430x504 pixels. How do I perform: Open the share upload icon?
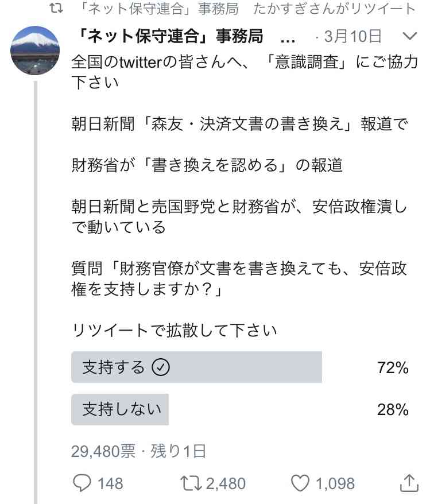pyautogui.click(x=409, y=483)
